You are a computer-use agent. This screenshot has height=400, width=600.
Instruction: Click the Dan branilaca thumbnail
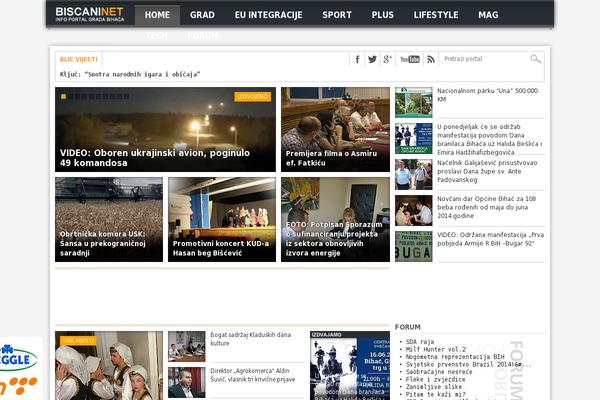[414, 138]
